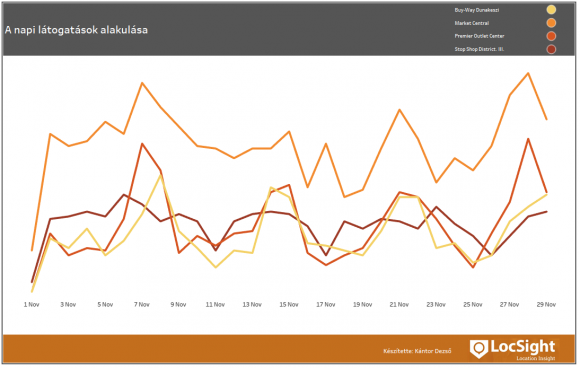Click the Premier Outlet Center legend label
580x368 pixels.
[479, 36]
